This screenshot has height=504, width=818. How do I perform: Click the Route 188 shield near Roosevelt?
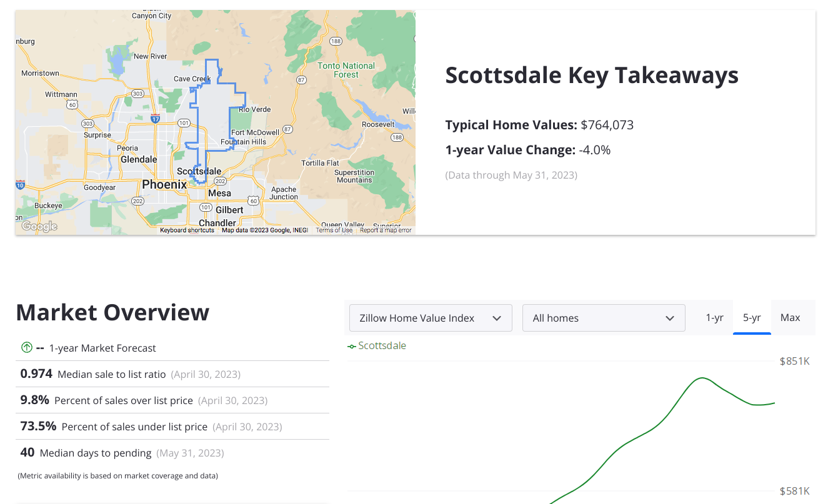tap(396, 137)
